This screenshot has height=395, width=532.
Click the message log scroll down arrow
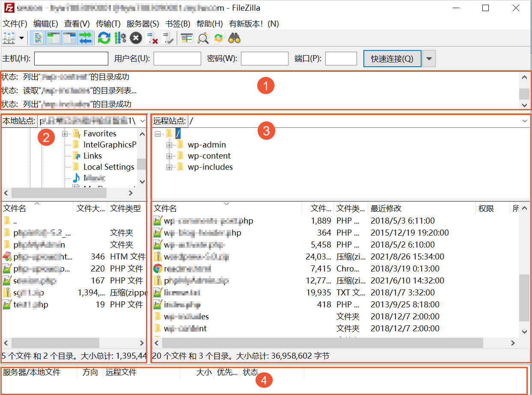click(524, 105)
